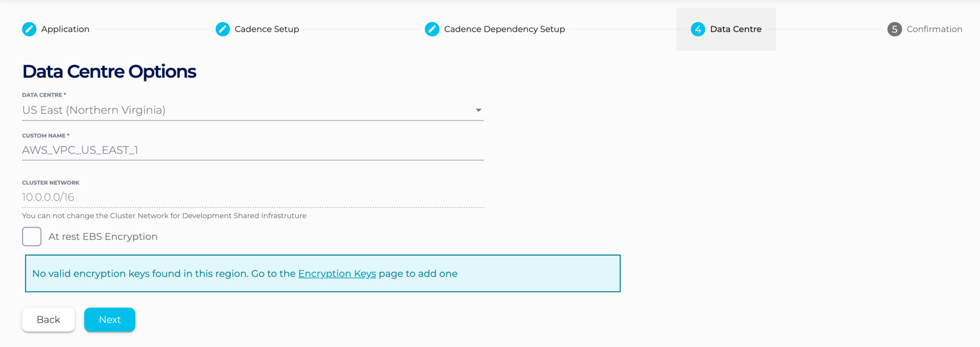
Task: Click the dropdown arrow beside Data Centre field
Action: tap(479, 110)
